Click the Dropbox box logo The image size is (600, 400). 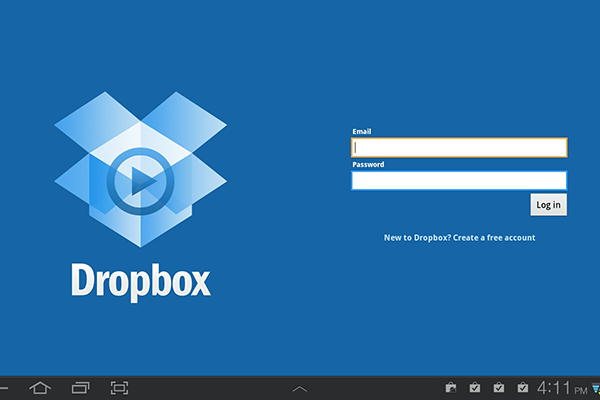[x=140, y=169]
